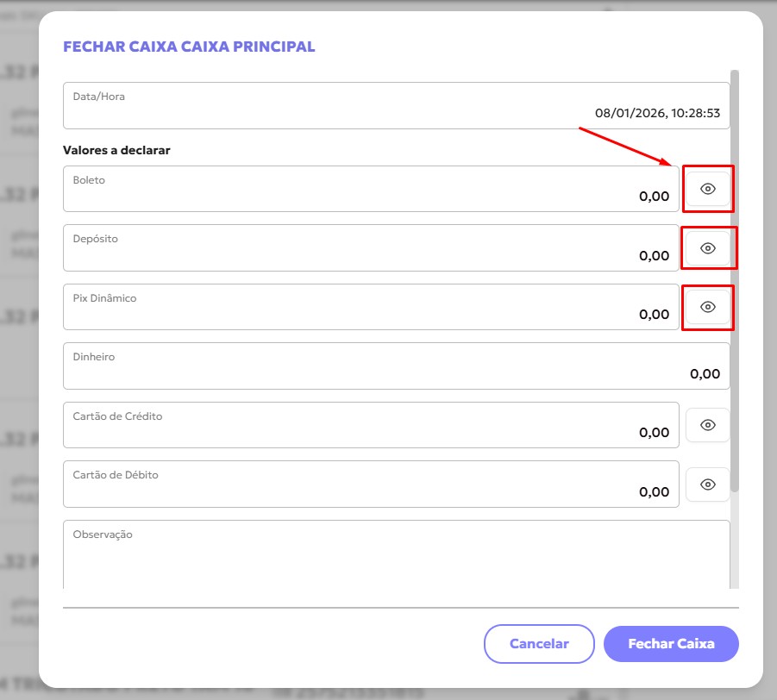Open the Cartão de Débito eye icon

[x=708, y=484]
